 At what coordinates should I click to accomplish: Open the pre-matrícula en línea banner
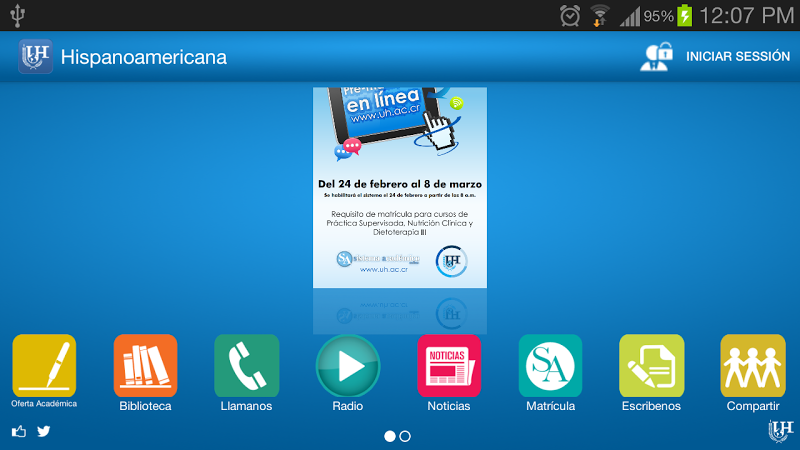[399, 187]
